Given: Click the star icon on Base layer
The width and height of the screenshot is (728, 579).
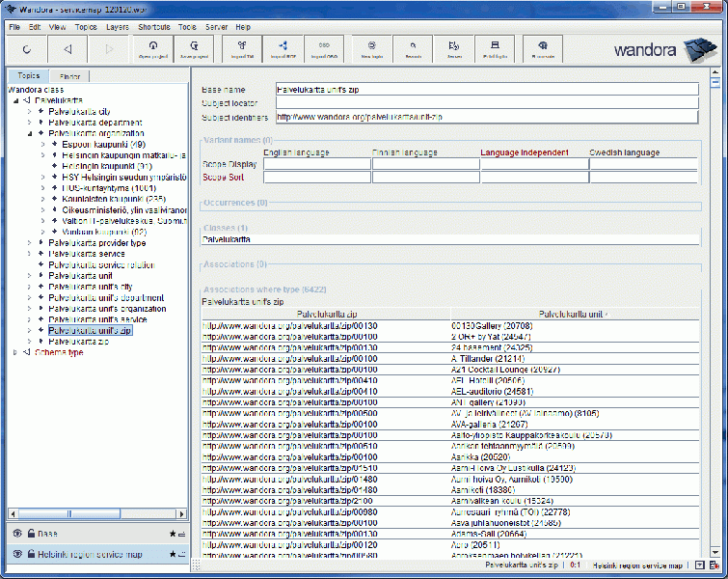Looking at the screenshot, I should click(173, 533).
